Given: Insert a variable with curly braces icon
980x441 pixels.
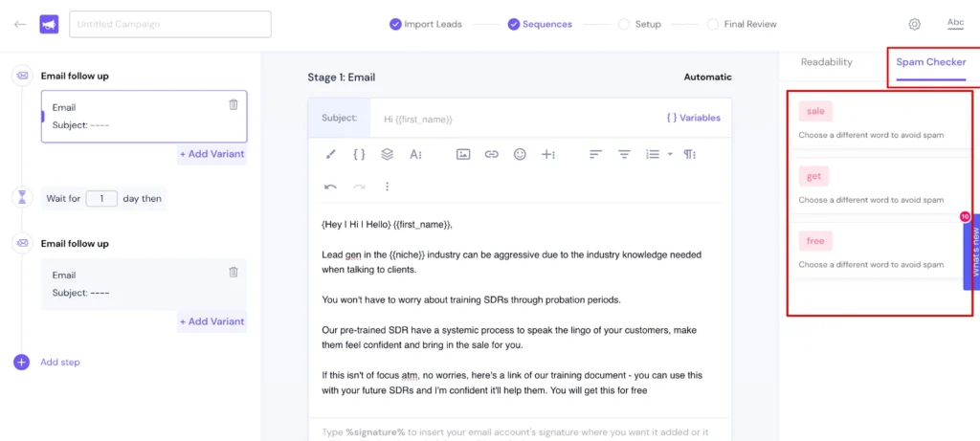Looking at the screenshot, I should tap(360, 154).
